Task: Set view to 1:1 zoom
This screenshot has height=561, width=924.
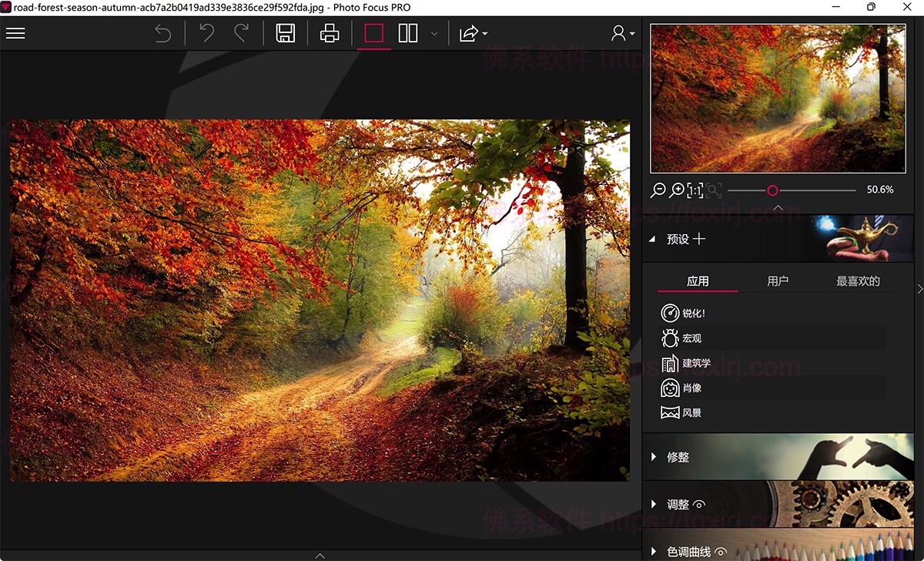Action: click(696, 190)
